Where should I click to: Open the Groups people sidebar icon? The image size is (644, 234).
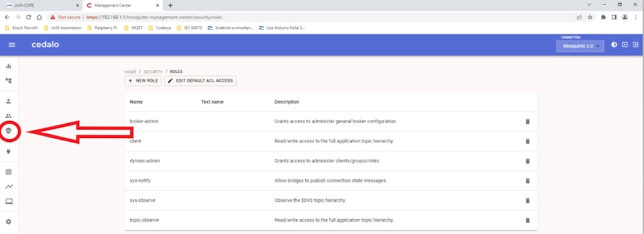tap(8, 116)
